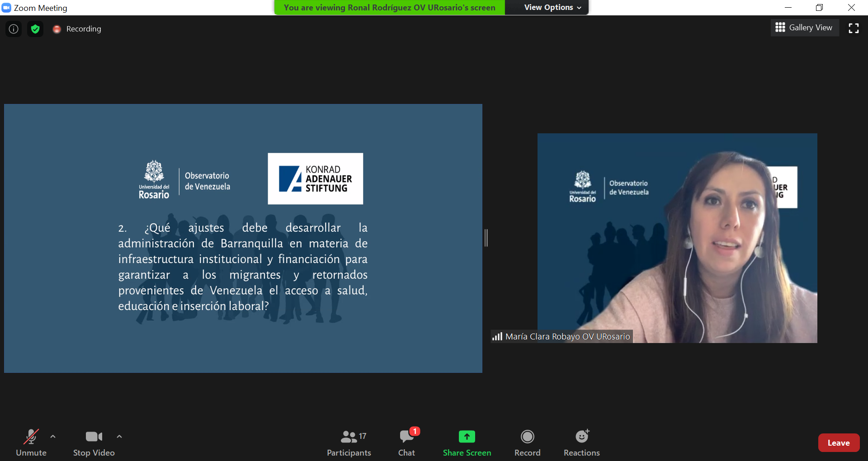Open the Participants panel
868x461 pixels.
349,442
